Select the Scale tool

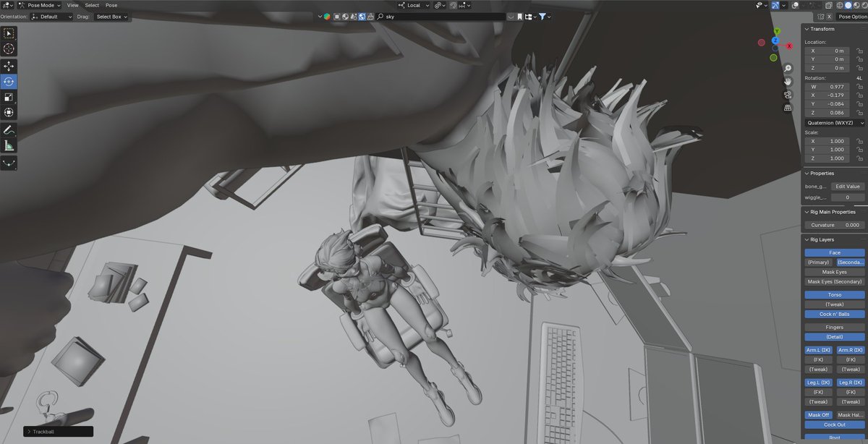[9, 97]
